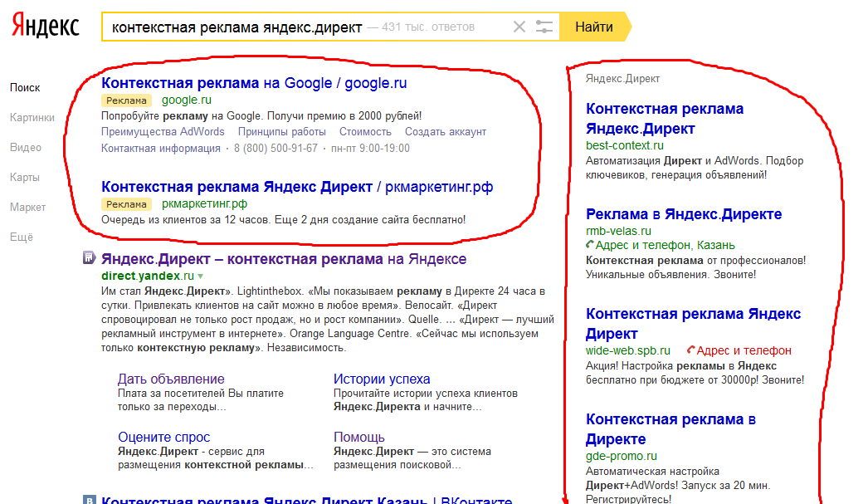Click the green ркмаркетинг.рф URL
The width and height of the screenshot is (868, 504).
coord(204,203)
